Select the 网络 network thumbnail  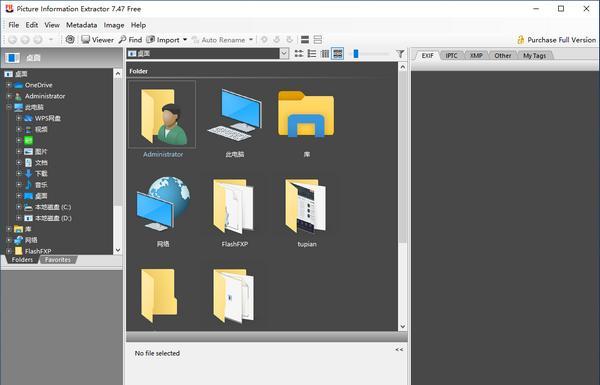click(163, 203)
